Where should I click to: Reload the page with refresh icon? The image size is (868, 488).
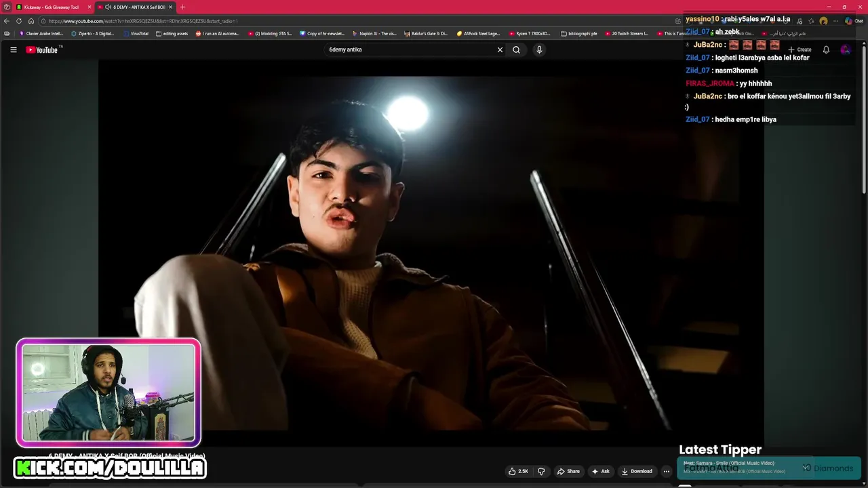(x=19, y=21)
